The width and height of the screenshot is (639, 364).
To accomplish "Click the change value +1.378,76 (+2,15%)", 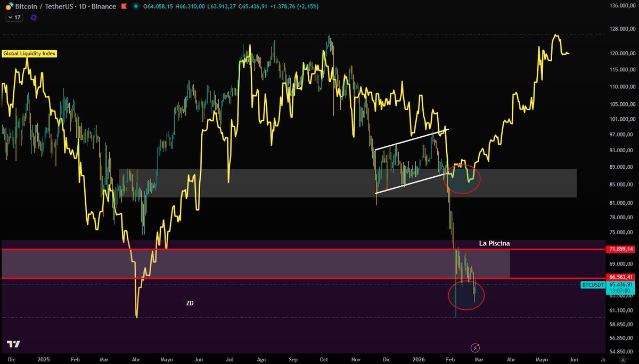I will click(x=296, y=6).
